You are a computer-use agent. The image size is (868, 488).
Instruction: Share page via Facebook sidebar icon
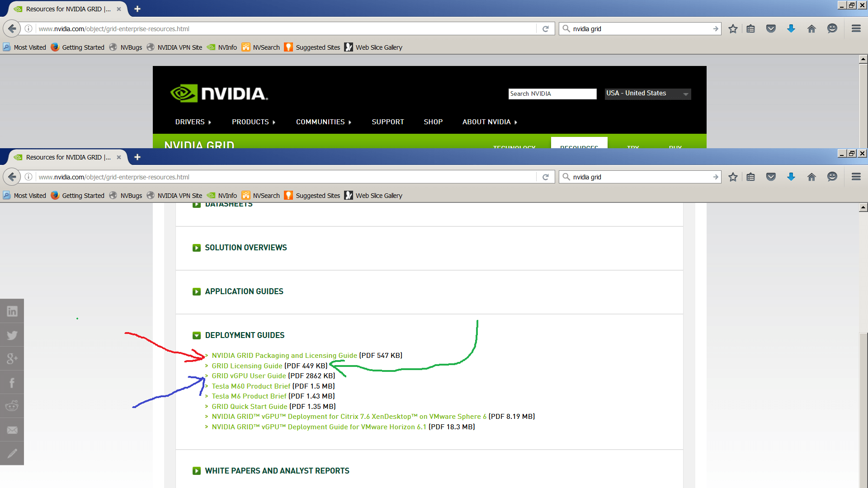click(12, 383)
